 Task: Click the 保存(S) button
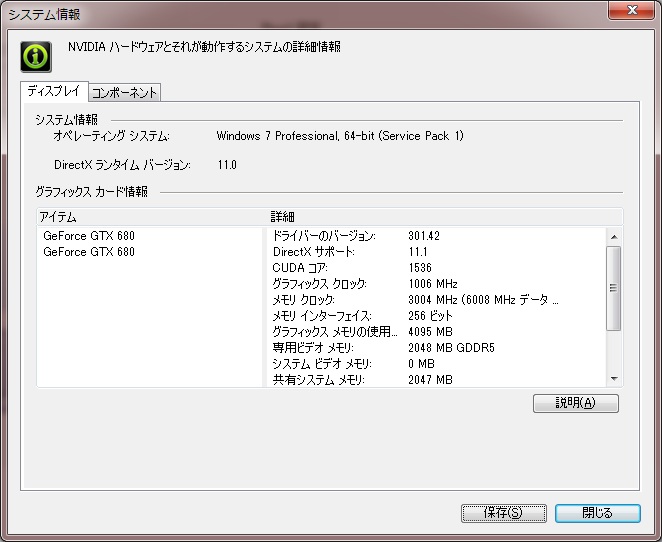[504, 513]
